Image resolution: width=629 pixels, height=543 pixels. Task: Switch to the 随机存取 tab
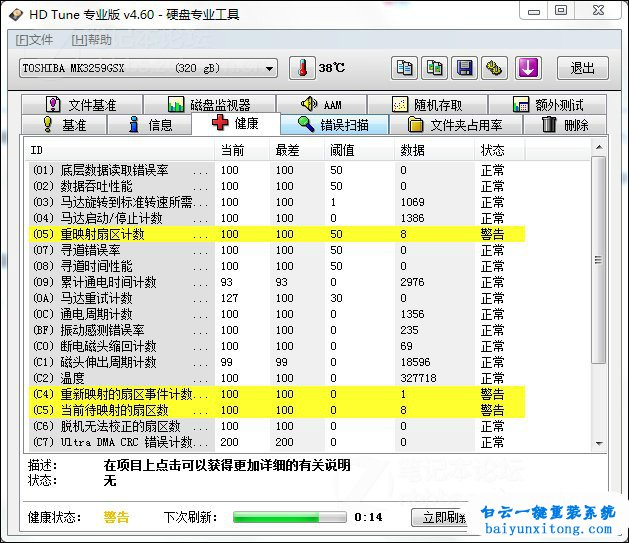coord(427,105)
